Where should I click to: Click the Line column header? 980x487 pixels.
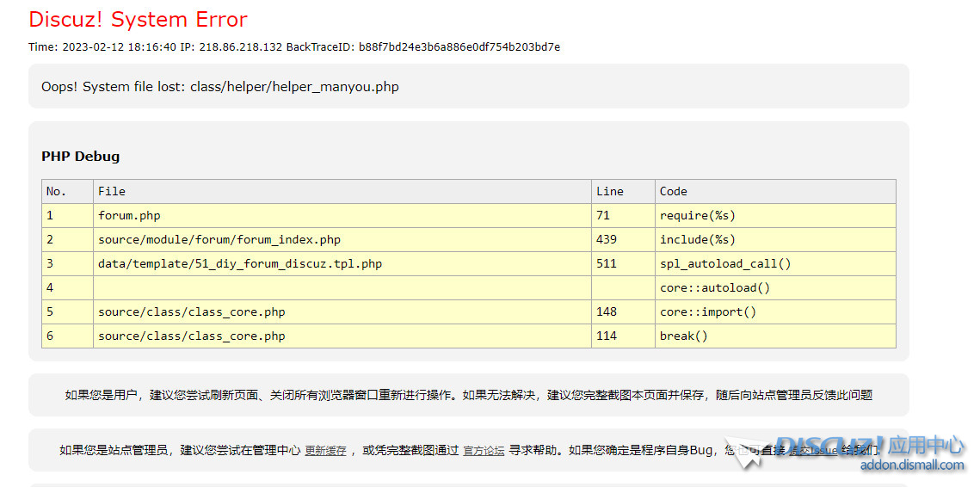(x=623, y=191)
